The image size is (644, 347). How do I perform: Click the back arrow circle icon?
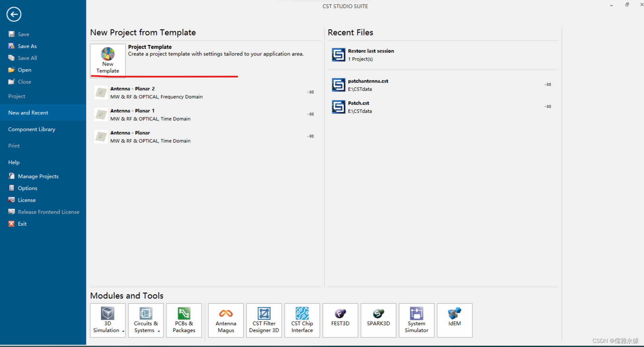[14, 14]
